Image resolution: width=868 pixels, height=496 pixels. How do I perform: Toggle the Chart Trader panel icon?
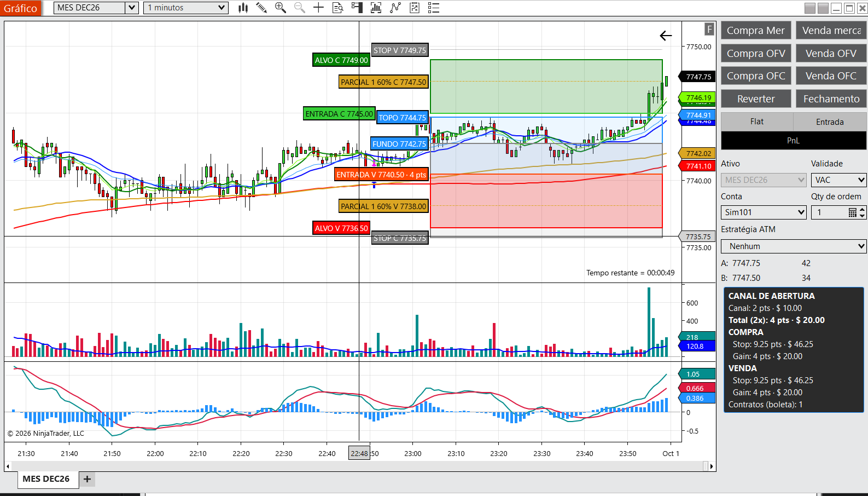[357, 8]
